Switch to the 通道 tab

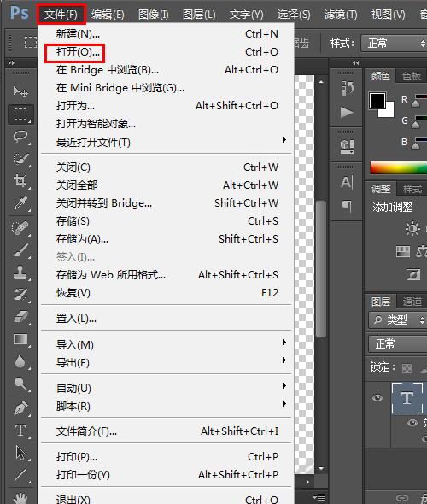(x=412, y=302)
